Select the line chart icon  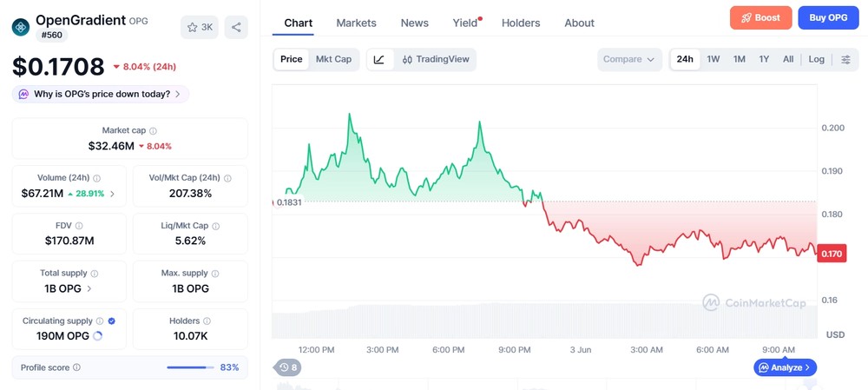[379, 59]
